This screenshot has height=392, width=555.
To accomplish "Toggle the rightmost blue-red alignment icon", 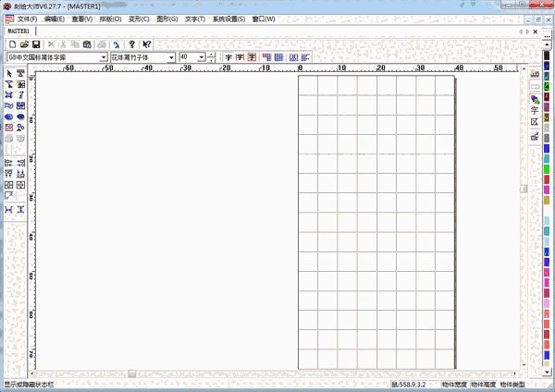I will point(305,57).
